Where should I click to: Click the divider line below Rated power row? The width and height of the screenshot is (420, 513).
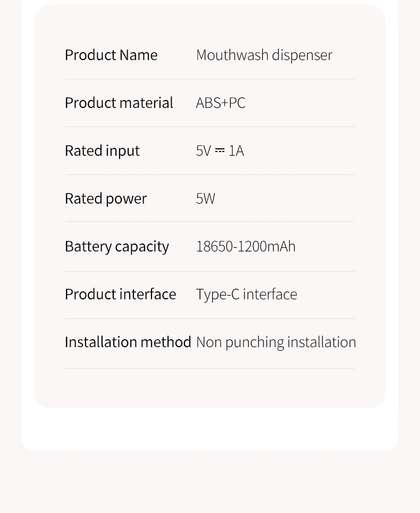coord(209,222)
